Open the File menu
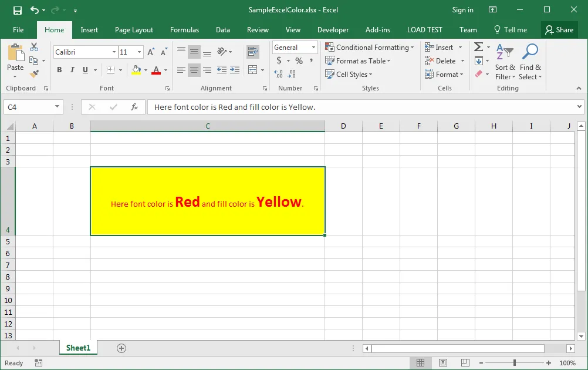Image resolution: width=588 pixels, height=370 pixels. pyautogui.click(x=18, y=30)
